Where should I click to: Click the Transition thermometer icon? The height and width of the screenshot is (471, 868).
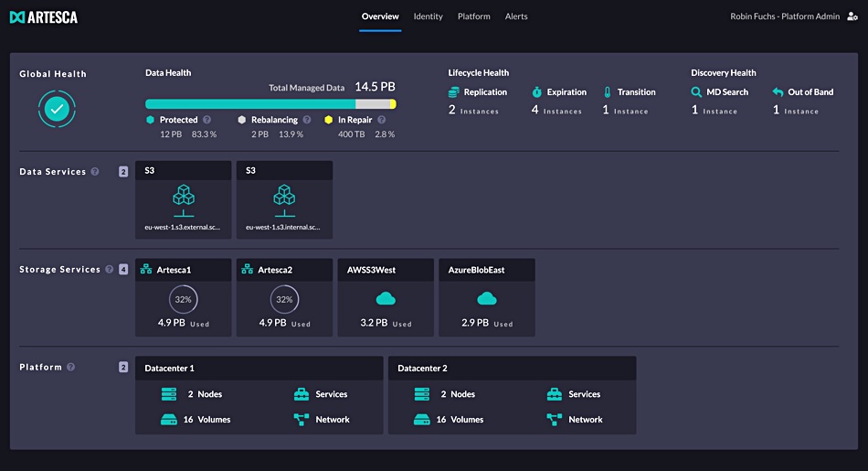pos(608,92)
